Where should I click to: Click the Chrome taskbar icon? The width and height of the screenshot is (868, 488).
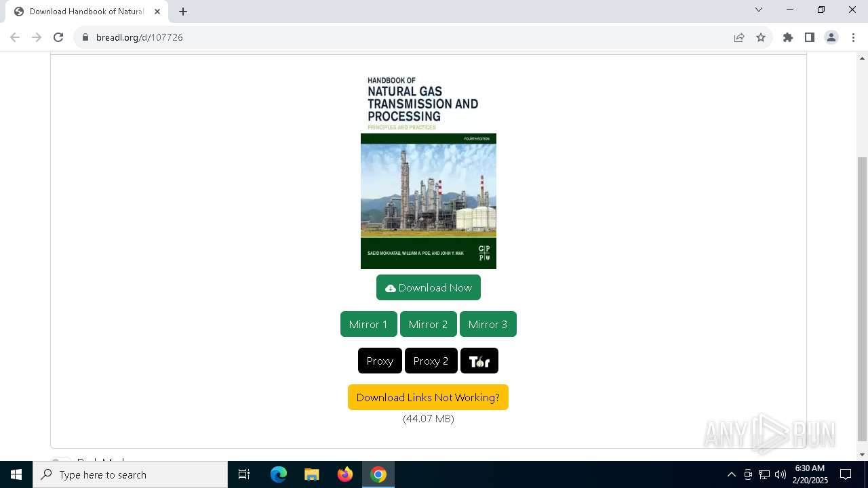click(x=378, y=474)
